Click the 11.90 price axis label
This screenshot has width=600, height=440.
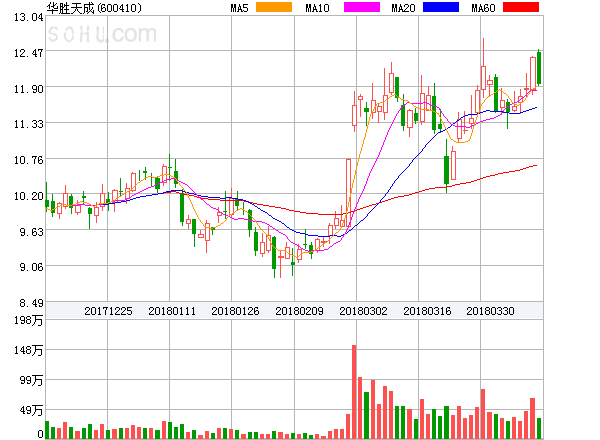[29, 89]
